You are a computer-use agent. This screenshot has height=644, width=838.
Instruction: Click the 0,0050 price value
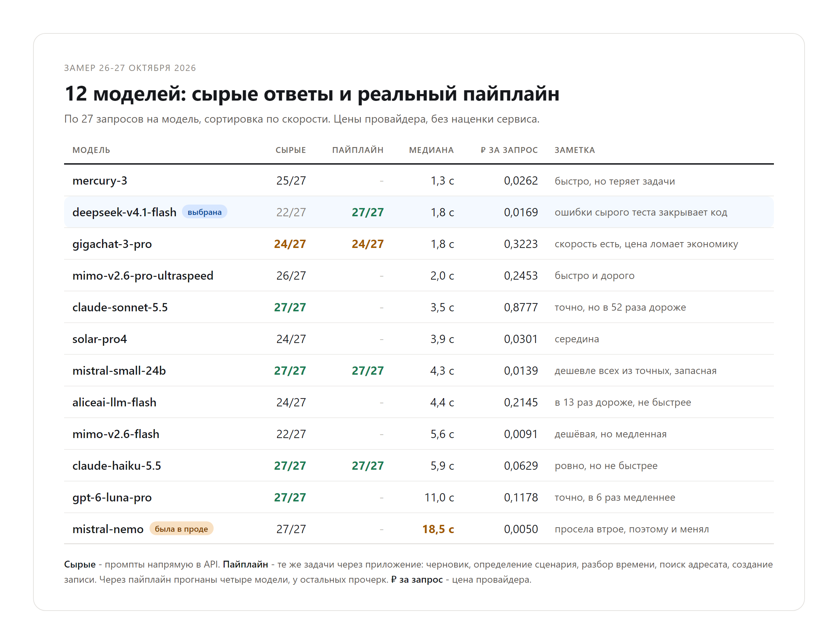(x=521, y=529)
